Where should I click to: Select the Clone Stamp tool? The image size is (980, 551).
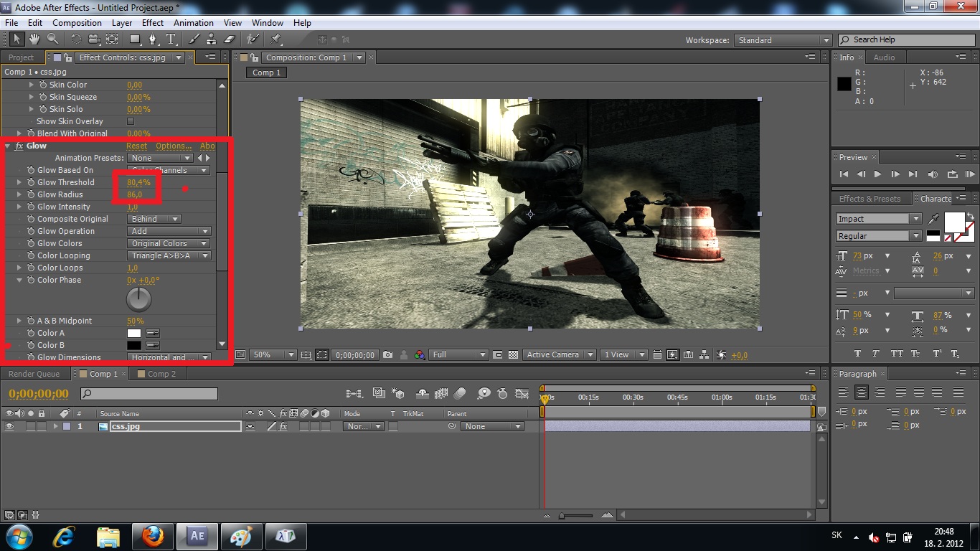[x=212, y=39]
